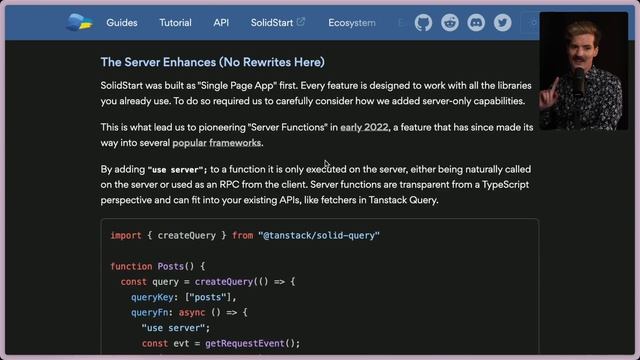
Task: Open the Discord icon link
Action: pos(476,23)
